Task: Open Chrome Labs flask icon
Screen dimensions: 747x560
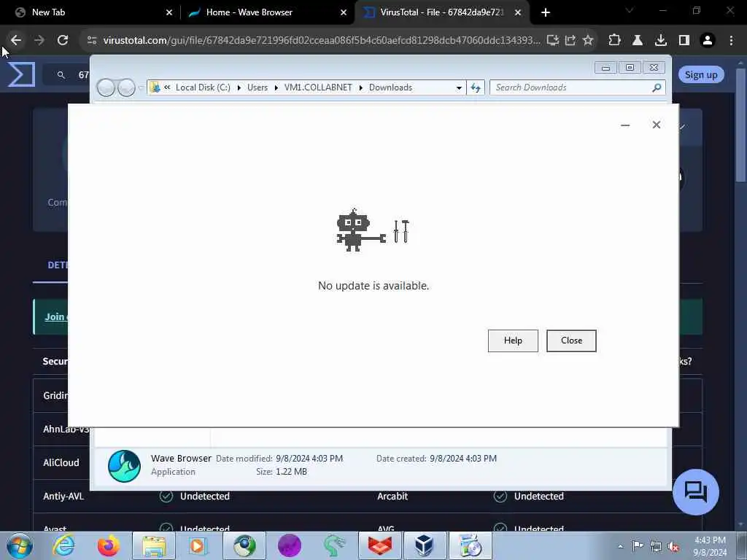Action: point(638,40)
